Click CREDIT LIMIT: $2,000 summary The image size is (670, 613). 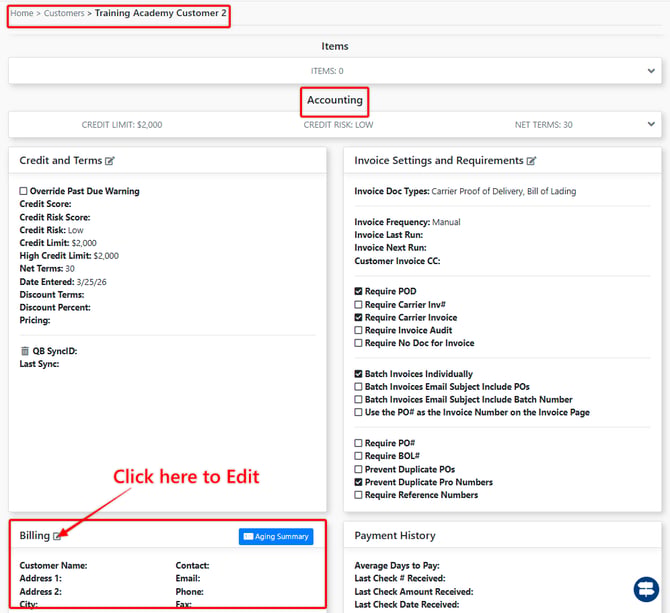pyautogui.click(x=122, y=125)
